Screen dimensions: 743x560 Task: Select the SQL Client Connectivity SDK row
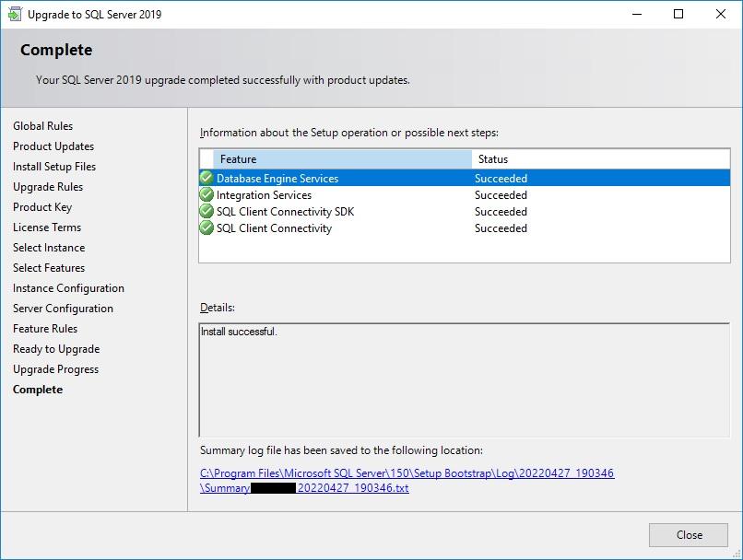click(285, 212)
